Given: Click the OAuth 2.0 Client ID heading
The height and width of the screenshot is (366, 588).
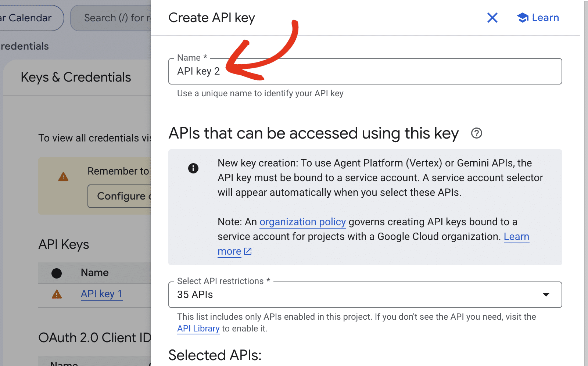Looking at the screenshot, I should [x=95, y=338].
